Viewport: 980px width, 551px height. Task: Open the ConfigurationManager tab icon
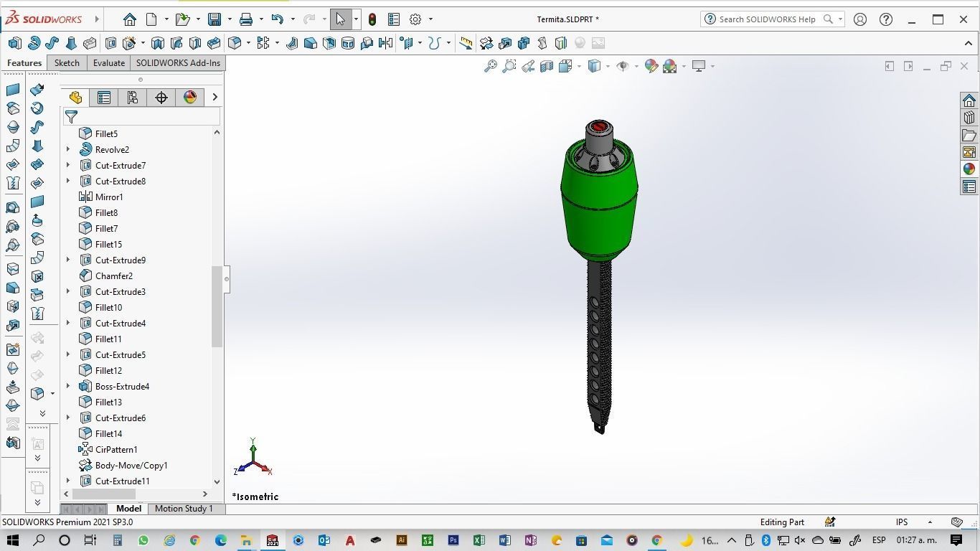[133, 98]
